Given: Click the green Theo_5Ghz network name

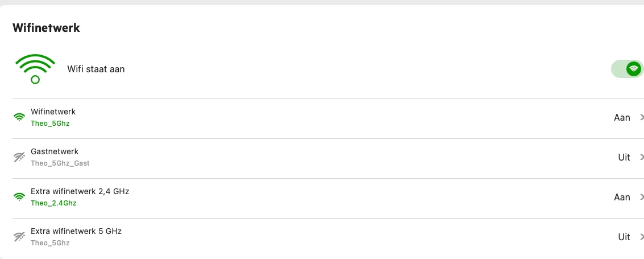Looking at the screenshot, I should coord(50,124).
